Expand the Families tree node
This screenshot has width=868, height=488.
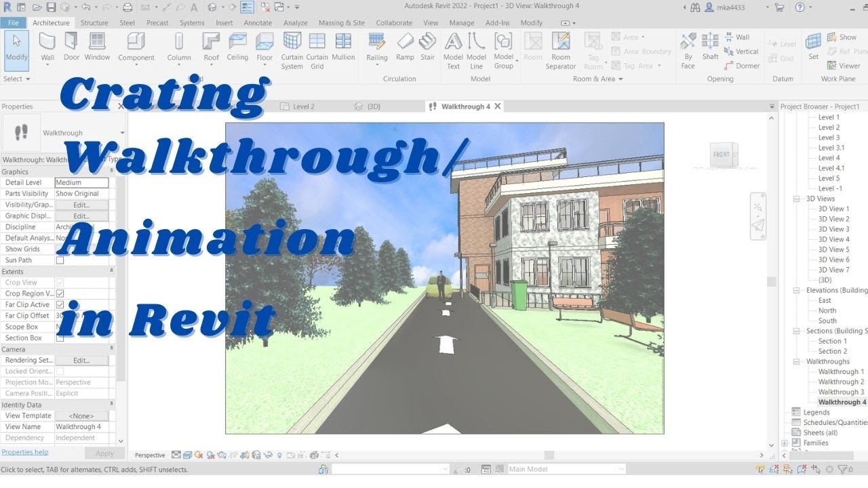click(785, 443)
